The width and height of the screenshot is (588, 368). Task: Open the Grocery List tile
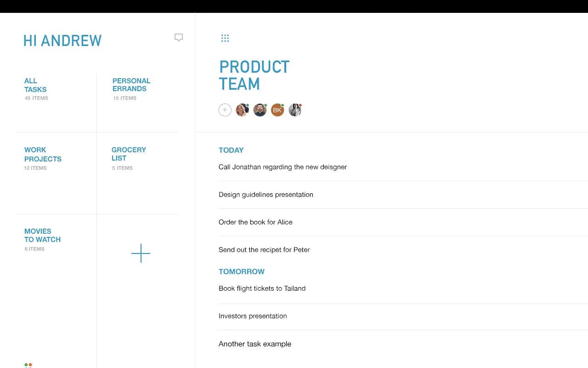pos(129,154)
